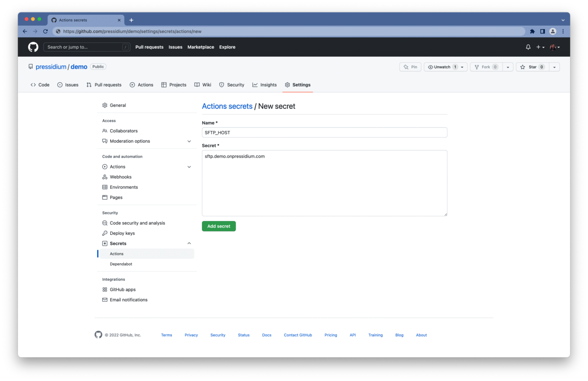This screenshot has width=588, height=381.
Task: Focus the Search or jump to field
Action: (x=87, y=47)
